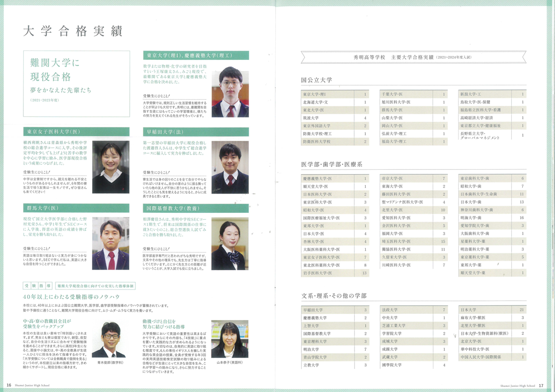Click the table row '日本歯科大学・生命歯'
The height and width of the screenshot is (392, 555).
[492, 194]
